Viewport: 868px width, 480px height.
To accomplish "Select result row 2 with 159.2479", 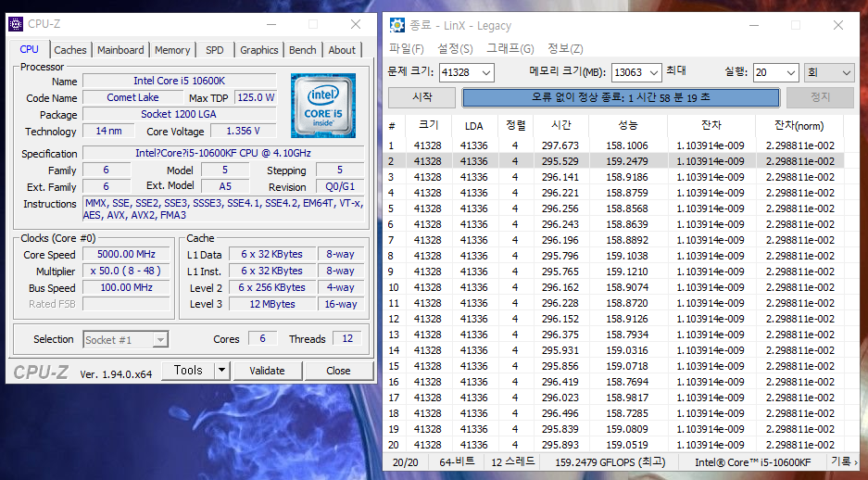I will point(614,161).
